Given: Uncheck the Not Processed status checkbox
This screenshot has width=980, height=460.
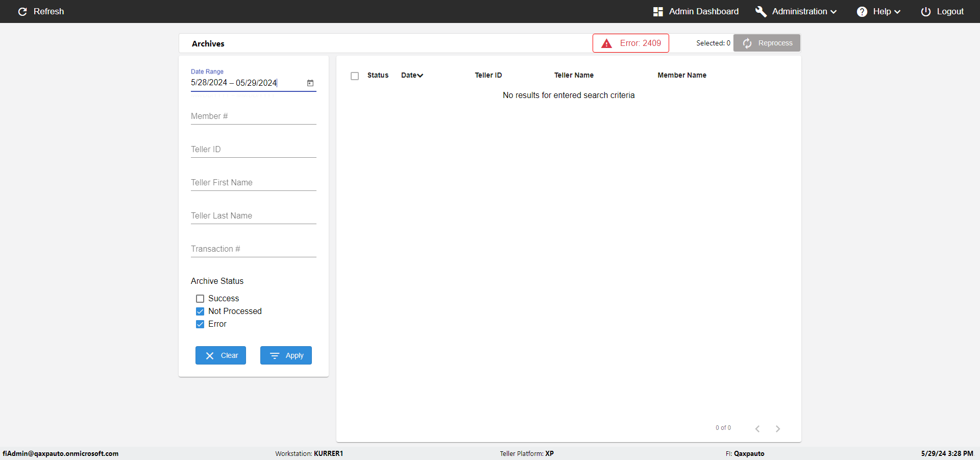Looking at the screenshot, I should click(200, 311).
